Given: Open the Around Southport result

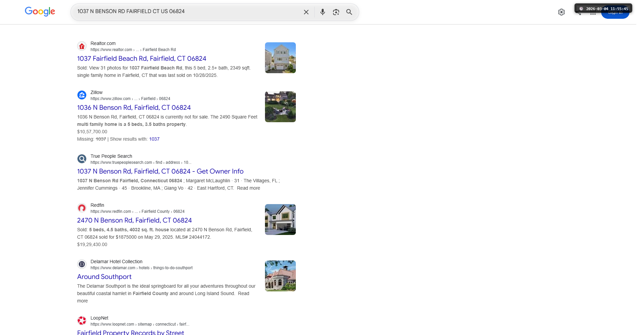Looking at the screenshot, I should point(104,277).
